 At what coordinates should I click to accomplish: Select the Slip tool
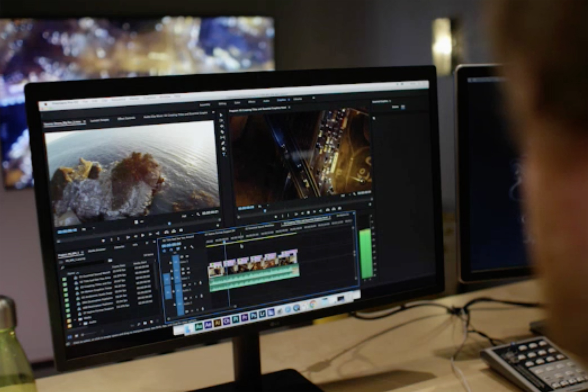click(x=223, y=137)
